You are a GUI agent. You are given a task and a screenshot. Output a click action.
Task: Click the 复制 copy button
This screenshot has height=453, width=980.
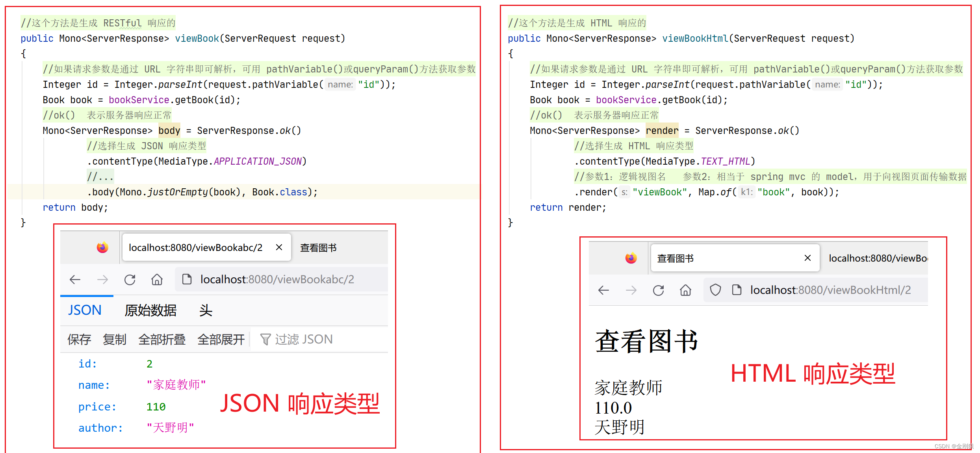(x=115, y=339)
